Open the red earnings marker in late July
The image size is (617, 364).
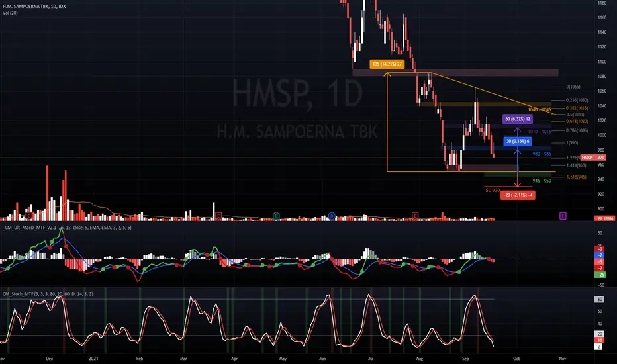tap(414, 216)
